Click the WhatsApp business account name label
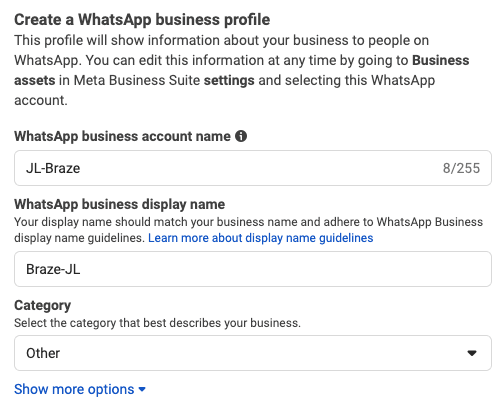 coord(122,136)
